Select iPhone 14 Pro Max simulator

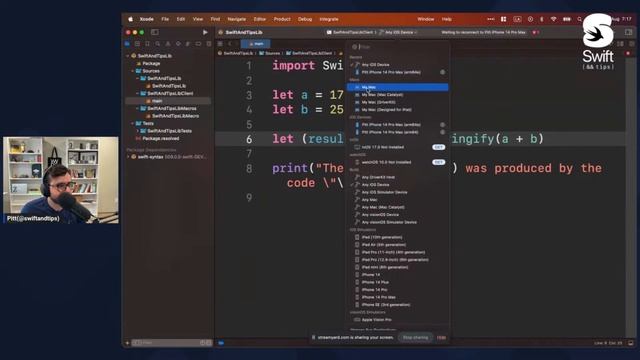point(398,297)
